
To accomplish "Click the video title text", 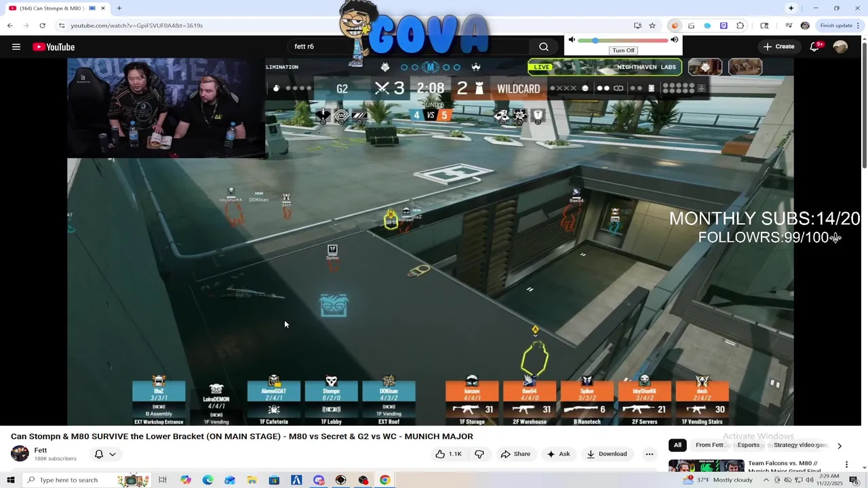I will (x=242, y=436).
